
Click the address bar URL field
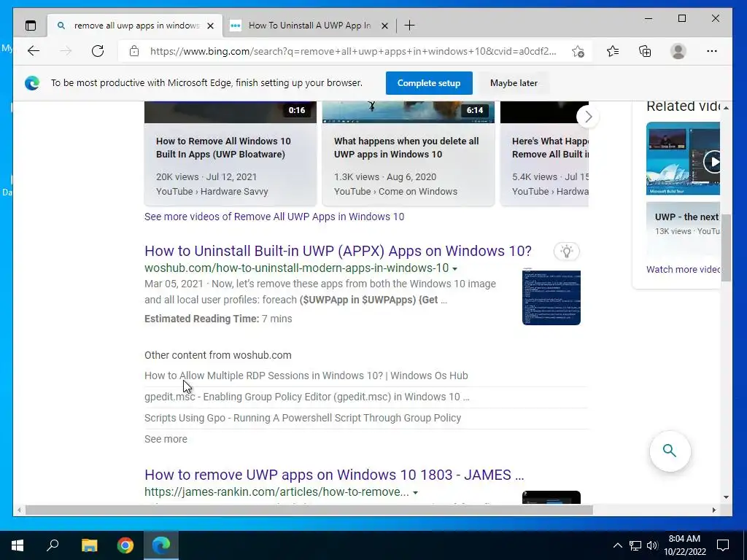pyautogui.click(x=353, y=52)
